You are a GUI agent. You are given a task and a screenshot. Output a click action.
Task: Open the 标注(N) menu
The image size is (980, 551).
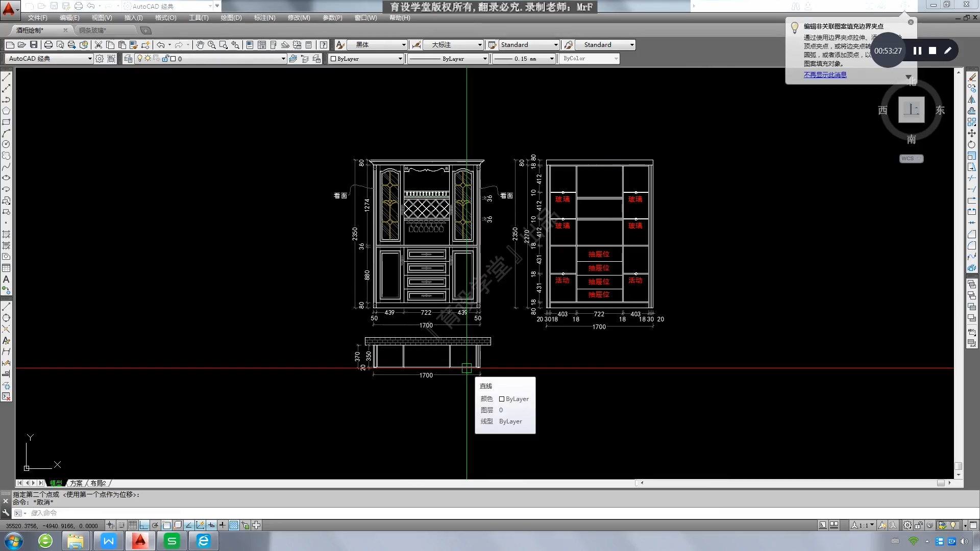(x=265, y=18)
